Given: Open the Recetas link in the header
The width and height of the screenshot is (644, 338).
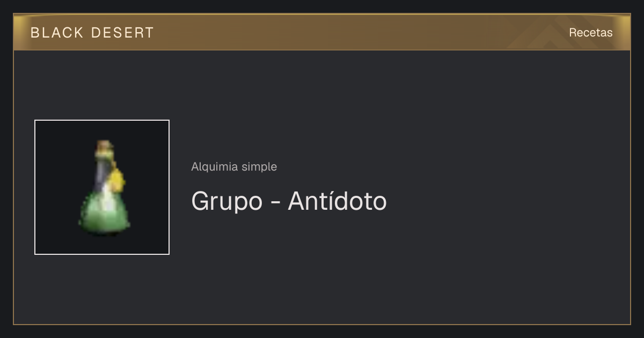Looking at the screenshot, I should point(590,32).
